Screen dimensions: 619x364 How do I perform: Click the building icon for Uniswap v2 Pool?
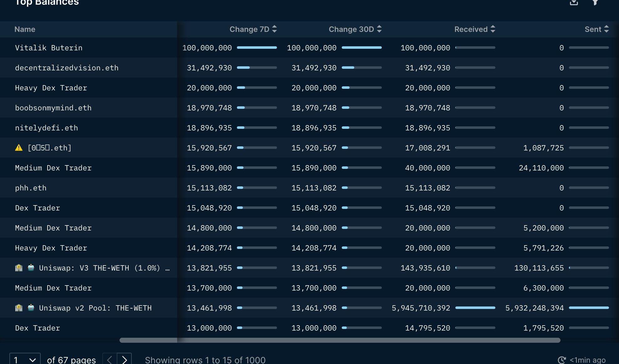(x=19, y=308)
